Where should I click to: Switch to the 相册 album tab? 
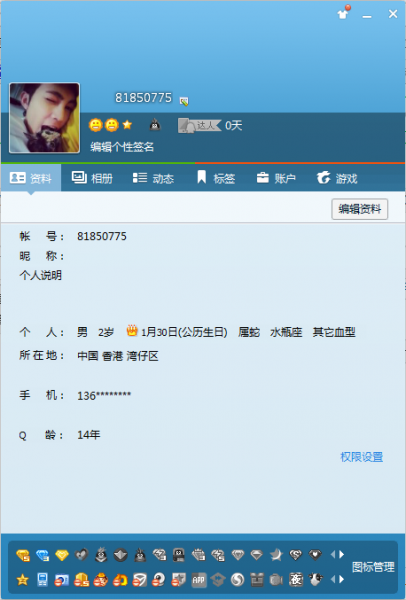coord(92,178)
